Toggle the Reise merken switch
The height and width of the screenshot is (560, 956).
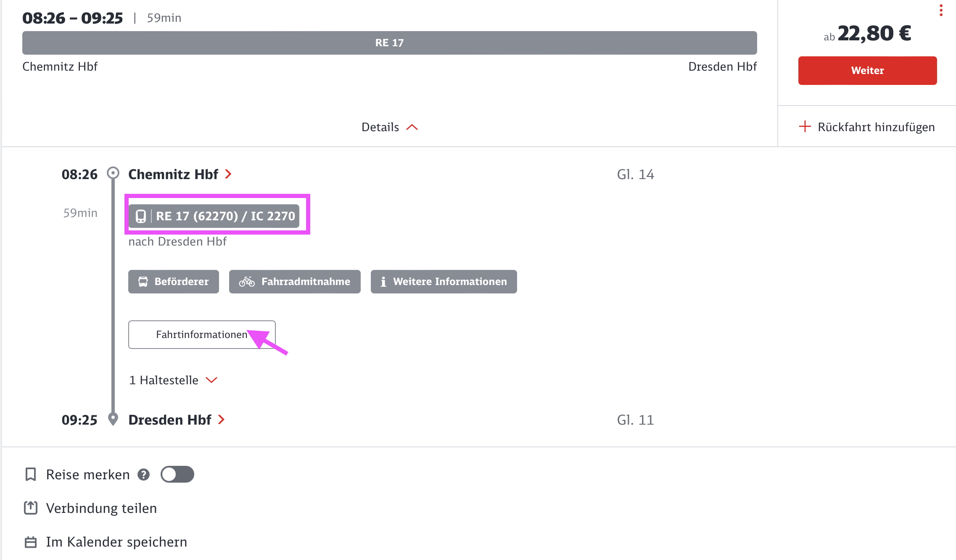tap(177, 474)
